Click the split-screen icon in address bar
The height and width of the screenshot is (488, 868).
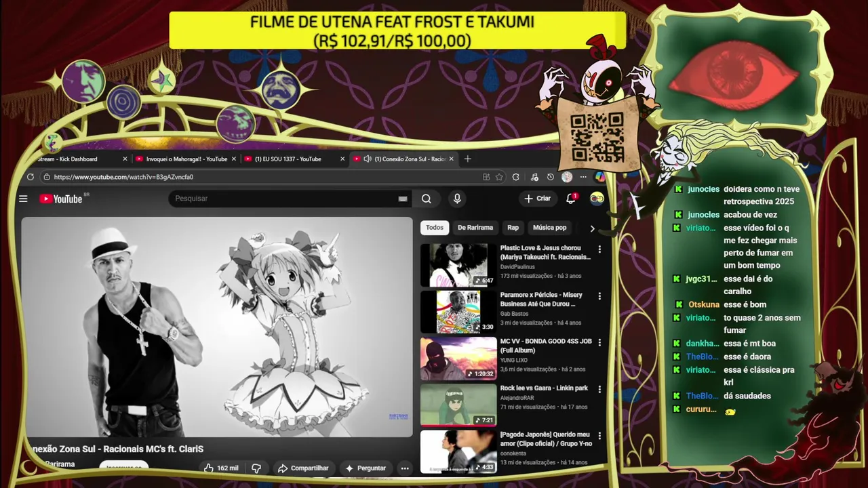[x=486, y=177]
